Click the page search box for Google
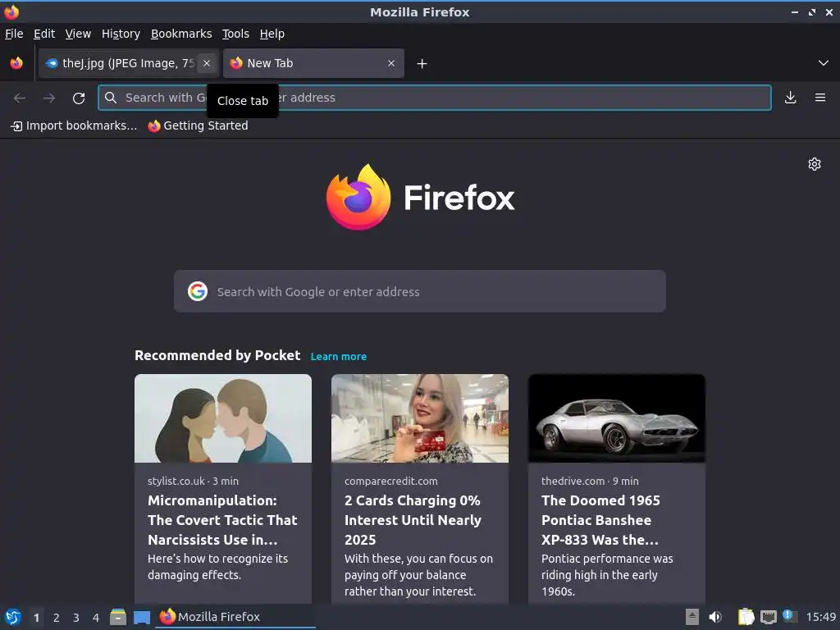This screenshot has width=840, height=630. click(x=419, y=291)
